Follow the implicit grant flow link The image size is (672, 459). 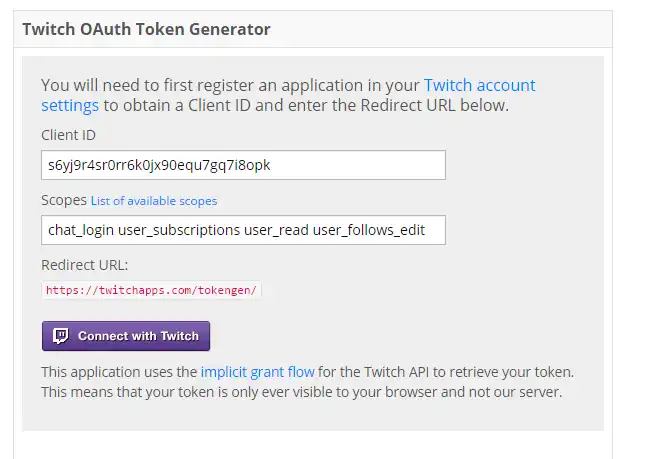pyautogui.click(x=257, y=372)
